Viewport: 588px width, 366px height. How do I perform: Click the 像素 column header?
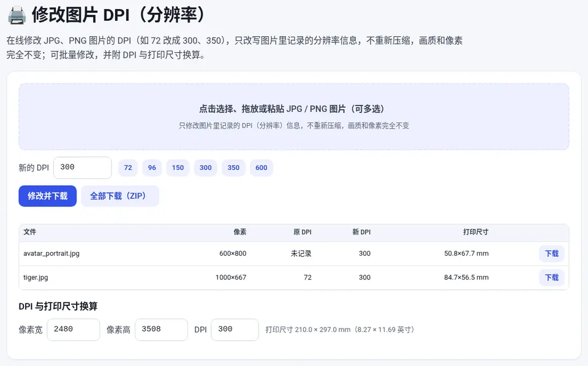point(240,232)
